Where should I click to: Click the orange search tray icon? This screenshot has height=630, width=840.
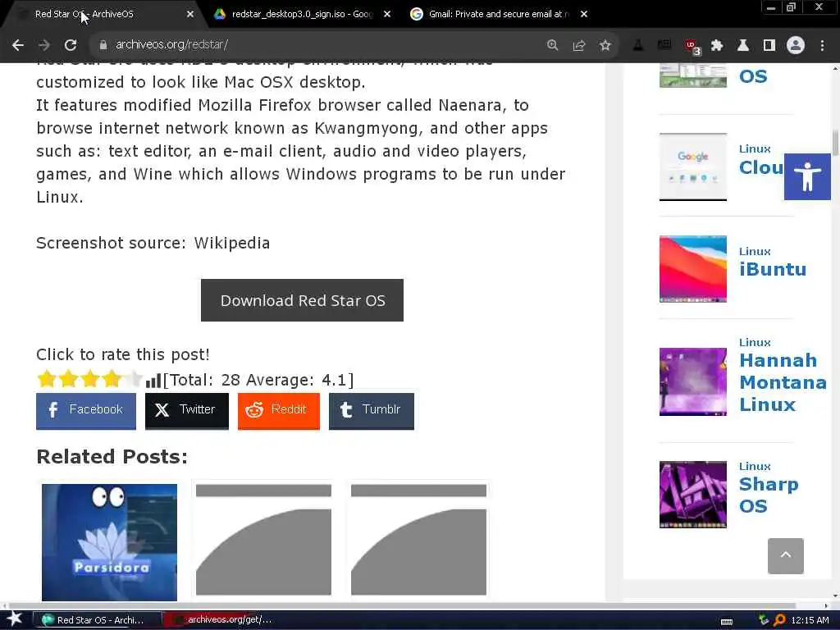[779, 620]
